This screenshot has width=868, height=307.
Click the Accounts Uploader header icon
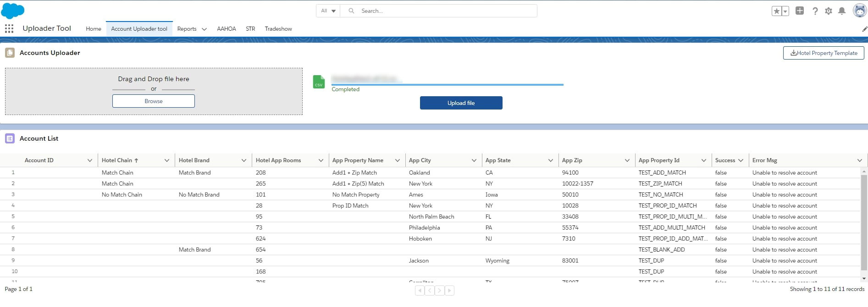[10, 53]
